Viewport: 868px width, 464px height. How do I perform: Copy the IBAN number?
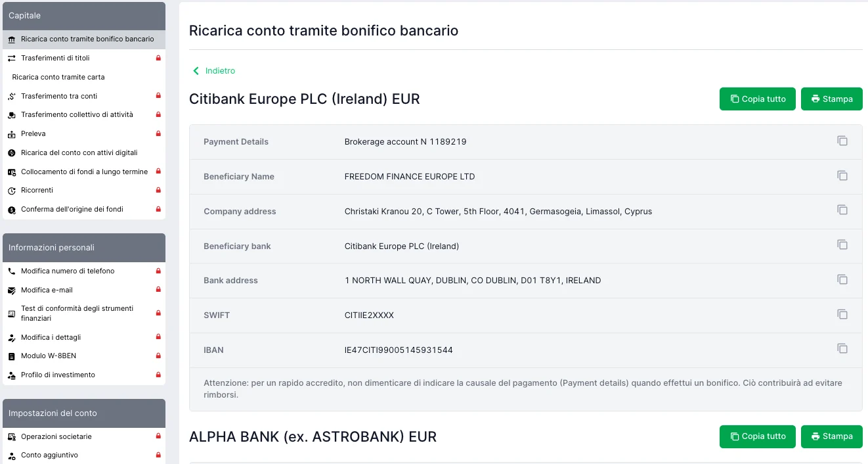[842, 349]
